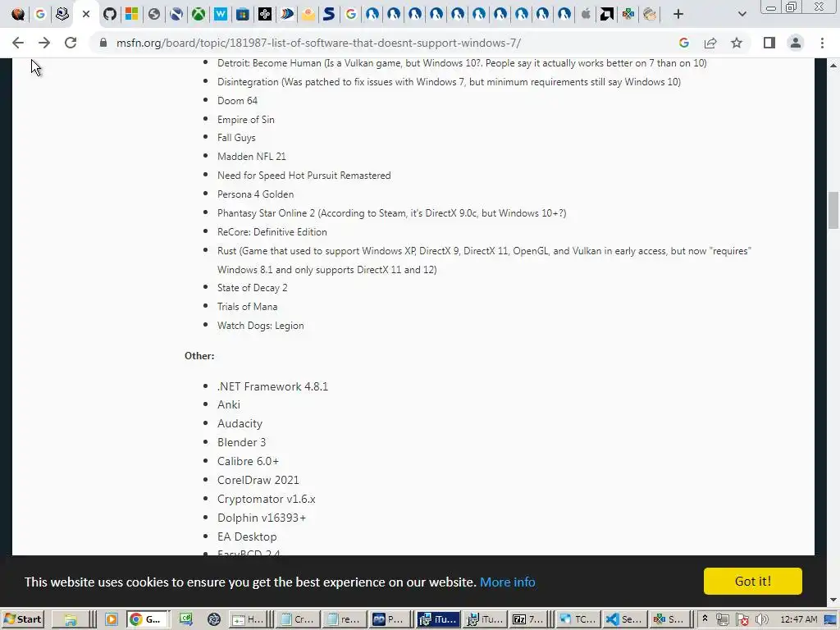Open the Chrome profile menu
Image resolution: width=840 pixels, height=630 pixels.
click(796, 43)
